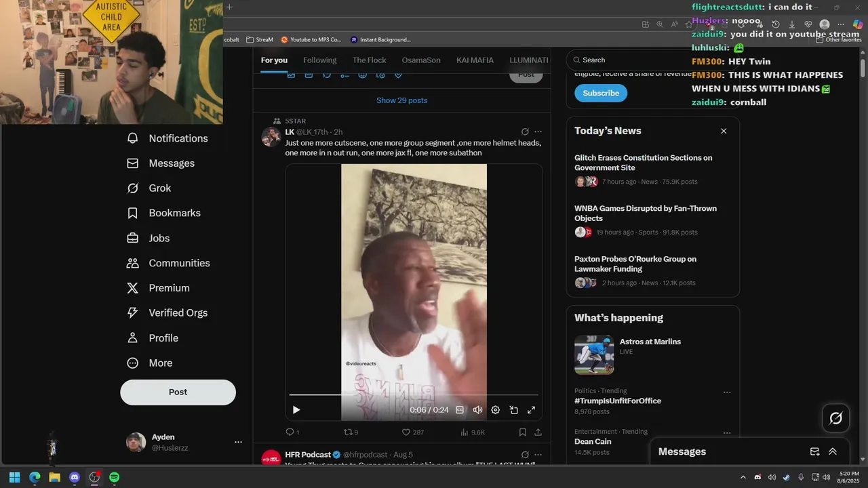This screenshot has width=868, height=488.
Task: Enter fullscreen on the video
Action: (531, 410)
